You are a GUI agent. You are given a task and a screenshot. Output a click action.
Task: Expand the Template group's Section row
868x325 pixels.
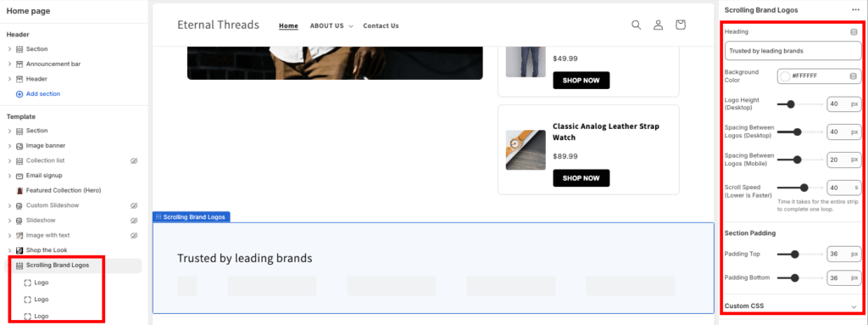tap(9, 131)
